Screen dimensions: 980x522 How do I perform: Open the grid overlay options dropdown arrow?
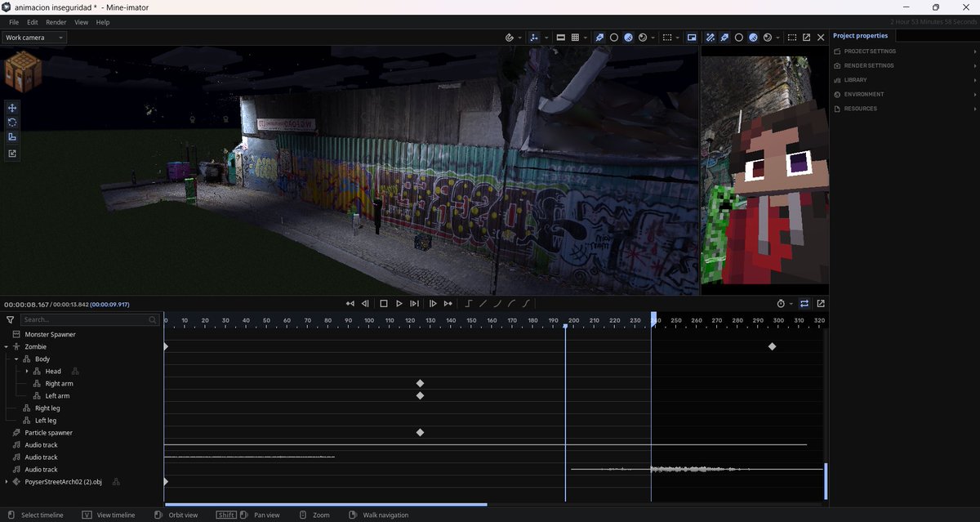point(586,38)
